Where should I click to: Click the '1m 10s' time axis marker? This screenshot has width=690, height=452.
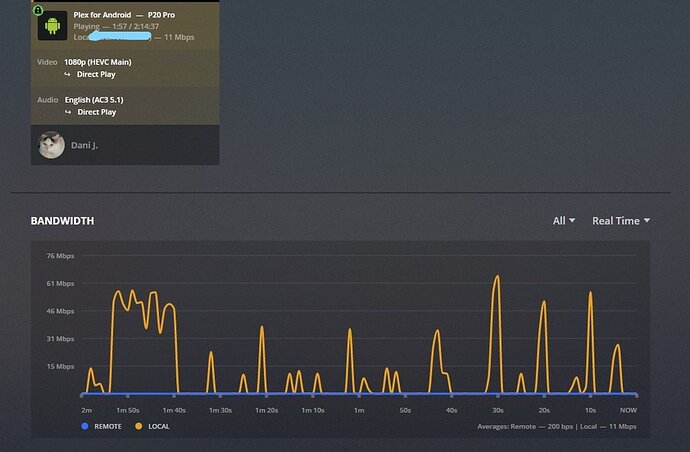313,410
